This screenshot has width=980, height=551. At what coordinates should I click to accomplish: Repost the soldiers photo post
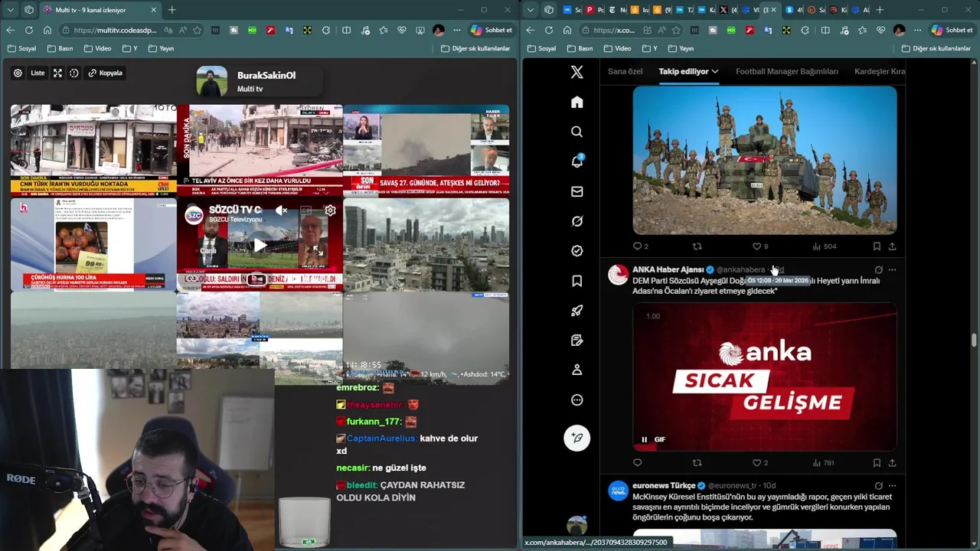[x=697, y=246]
